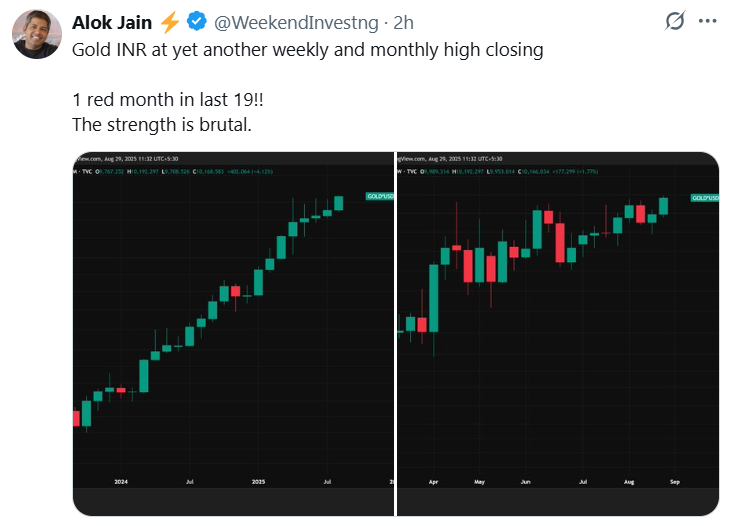
Task: Open Alok Jain's profile avatar photo
Action: pos(37,34)
